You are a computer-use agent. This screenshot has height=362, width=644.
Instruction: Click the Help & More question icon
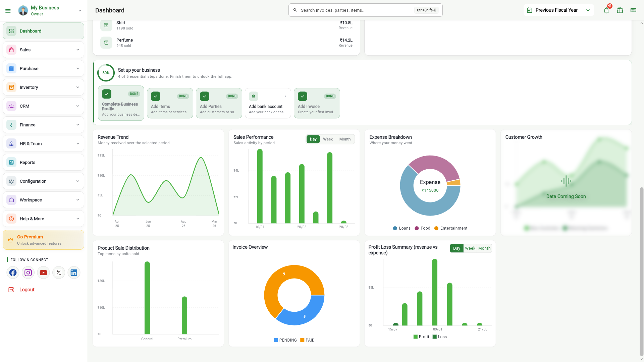click(11, 219)
